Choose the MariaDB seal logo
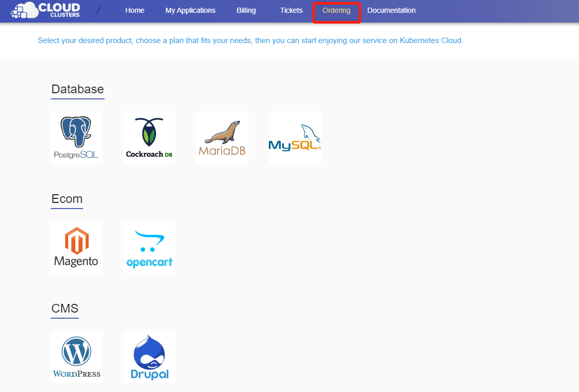The width and height of the screenshot is (579, 392). [x=222, y=137]
